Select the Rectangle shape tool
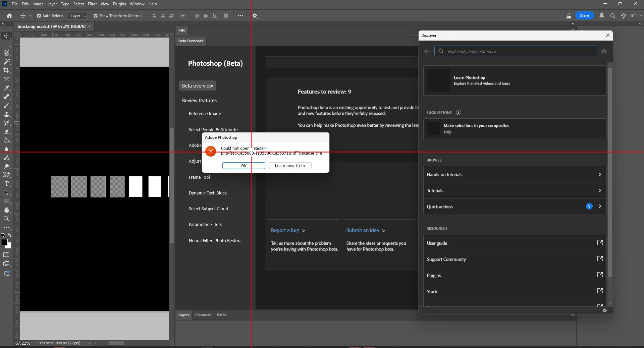The height and width of the screenshot is (348, 644). pyautogui.click(x=6, y=201)
